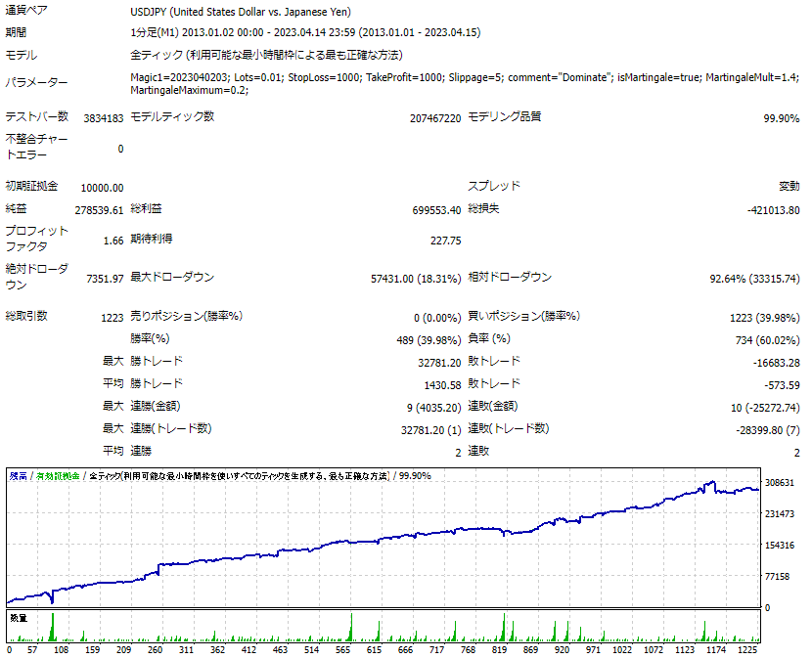The width and height of the screenshot is (812, 659).
Task: Click the absolute drawdown value 7351.97
Action: coord(105,279)
